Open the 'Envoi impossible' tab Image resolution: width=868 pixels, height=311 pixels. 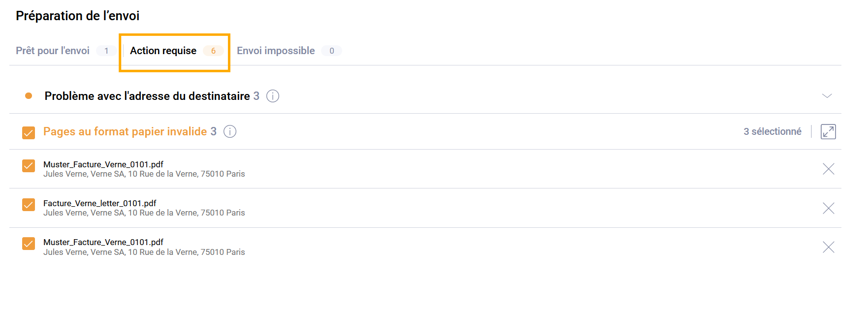(x=276, y=51)
